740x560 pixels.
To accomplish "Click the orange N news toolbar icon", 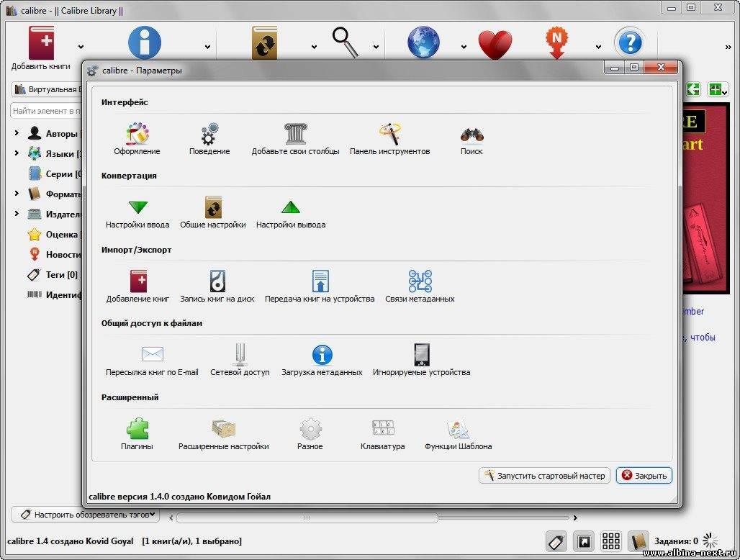I will (x=557, y=42).
